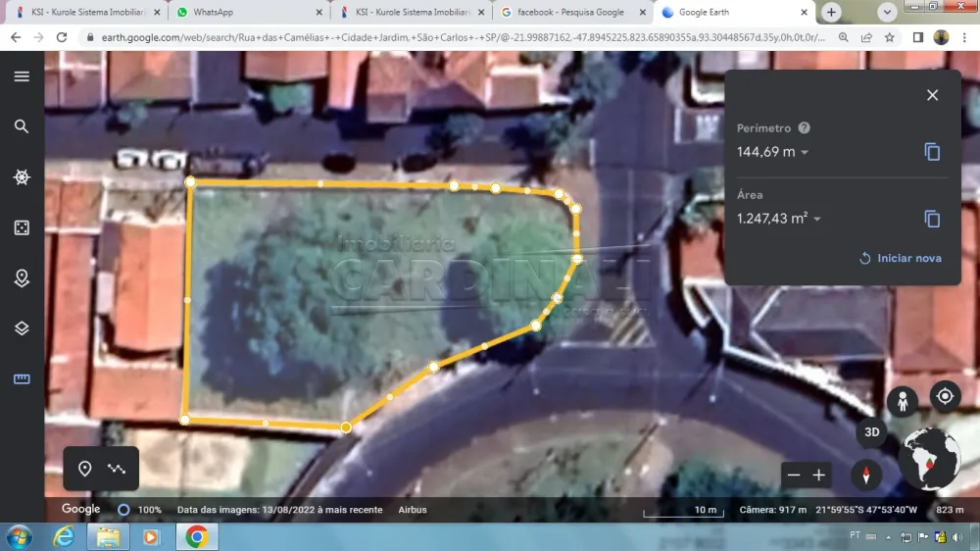Click the search magnifier in sidebar
This screenshot has width=980, height=551.
(22, 126)
